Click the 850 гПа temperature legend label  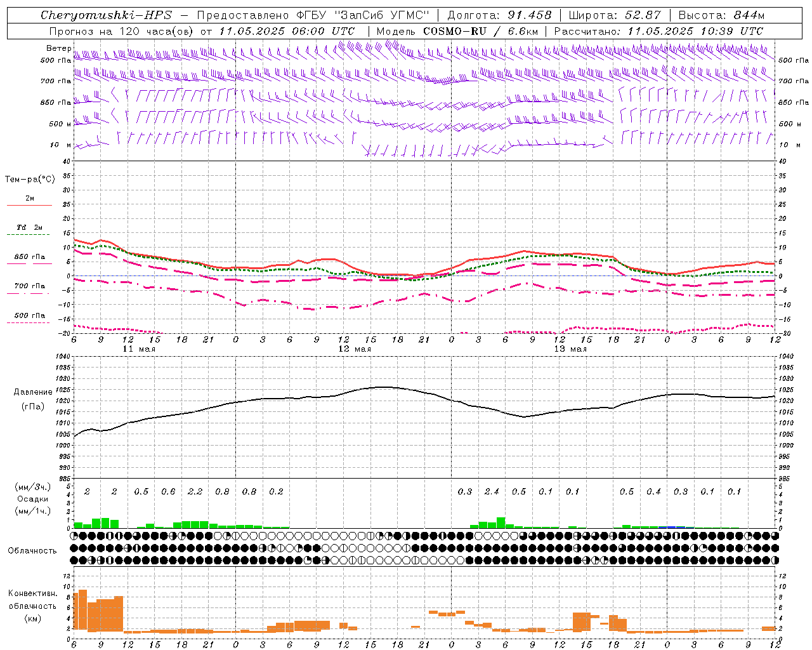pyautogui.click(x=30, y=257)
